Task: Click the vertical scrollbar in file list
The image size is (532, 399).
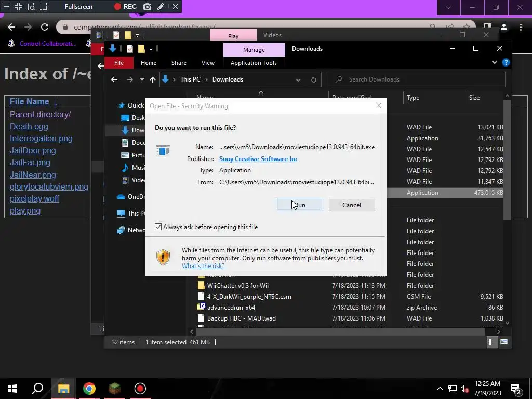Action: click(507, 159)
